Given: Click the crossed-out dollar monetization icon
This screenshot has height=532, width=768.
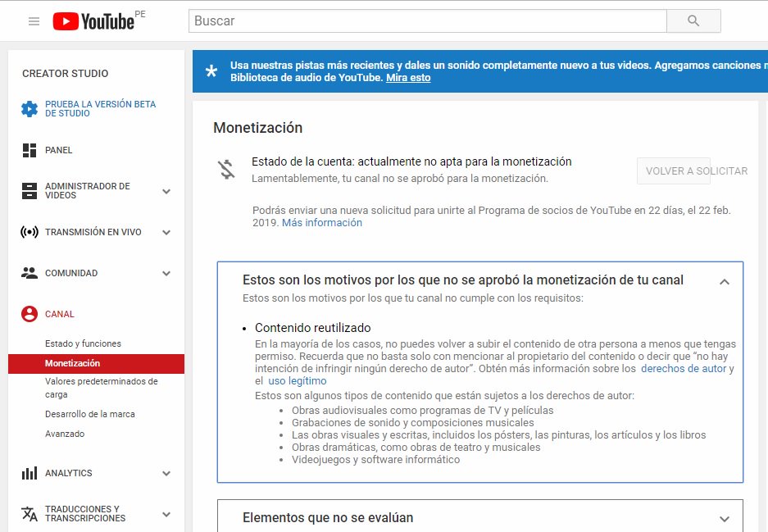Looking at the screenshot, I should (226, 170).
